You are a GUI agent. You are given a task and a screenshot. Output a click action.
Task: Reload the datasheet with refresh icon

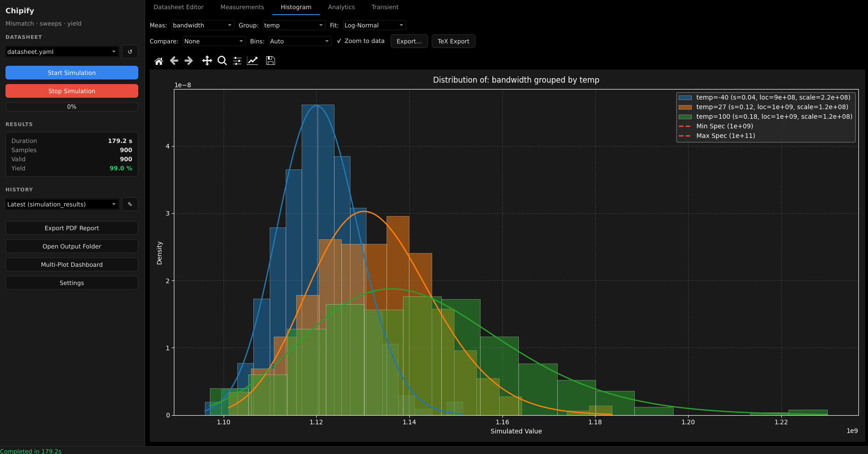click(130, 52)
